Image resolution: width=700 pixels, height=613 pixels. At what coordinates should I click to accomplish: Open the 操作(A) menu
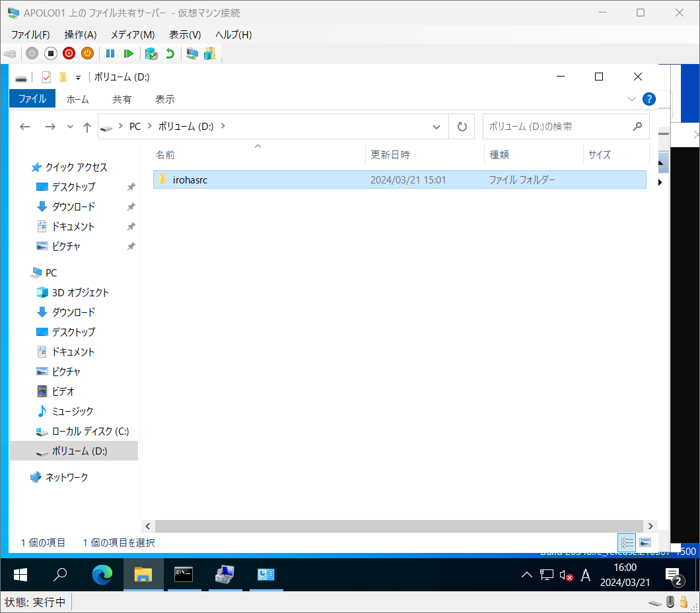tap(81, 35)
